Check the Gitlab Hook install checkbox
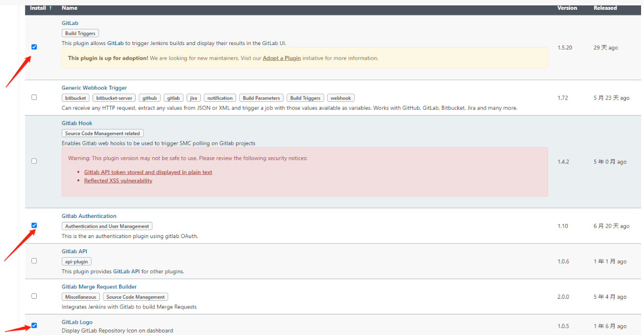Image resolution: width=644 pixels, height=335 pixels. (34, 161)
